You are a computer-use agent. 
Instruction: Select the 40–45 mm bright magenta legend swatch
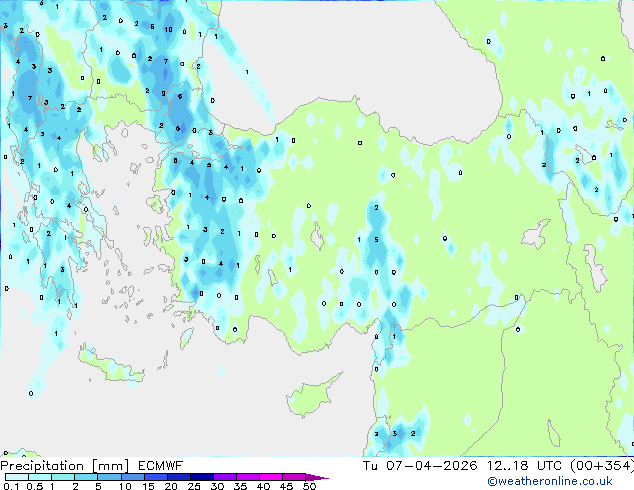(271, 477)
